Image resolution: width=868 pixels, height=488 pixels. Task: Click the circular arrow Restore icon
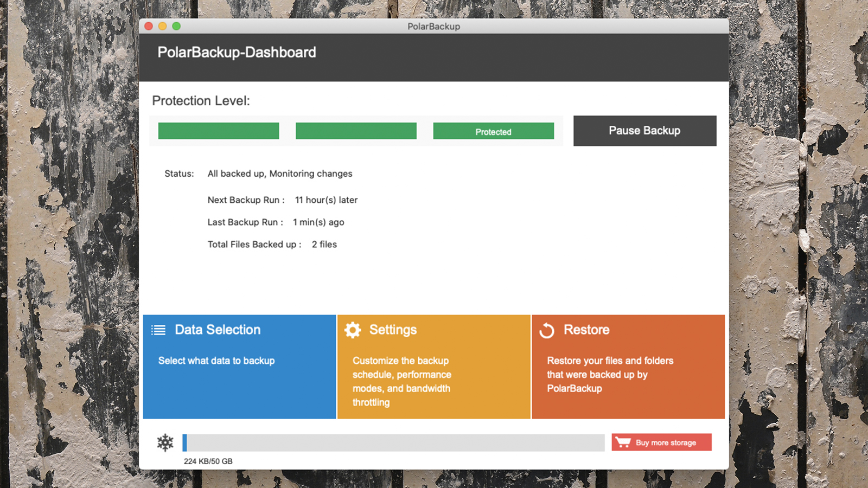(x=547, y=330)
